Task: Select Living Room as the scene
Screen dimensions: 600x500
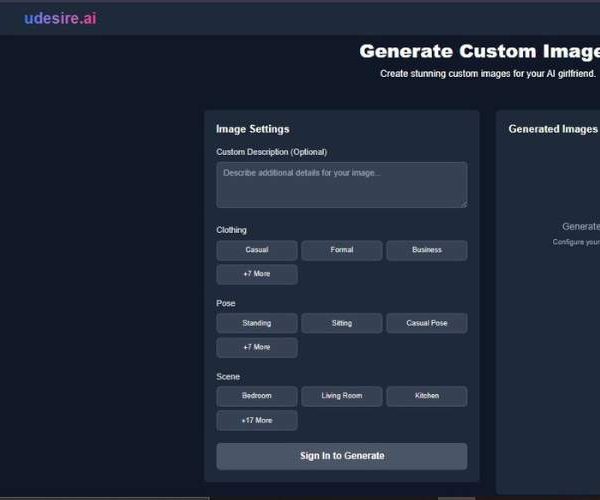Action: point(341,396)
